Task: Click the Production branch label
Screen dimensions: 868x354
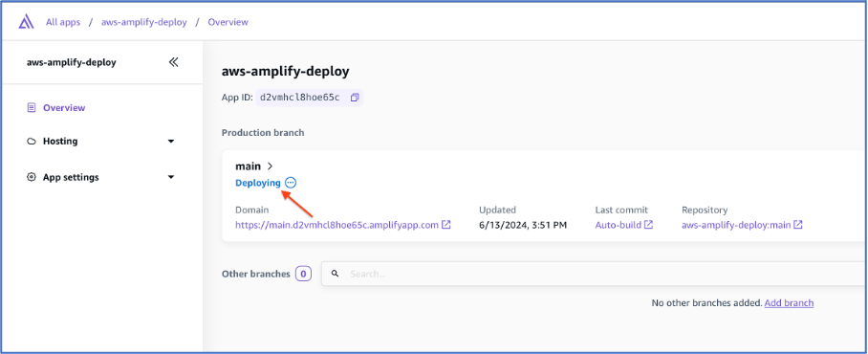Action: click(x=263, y=133)
